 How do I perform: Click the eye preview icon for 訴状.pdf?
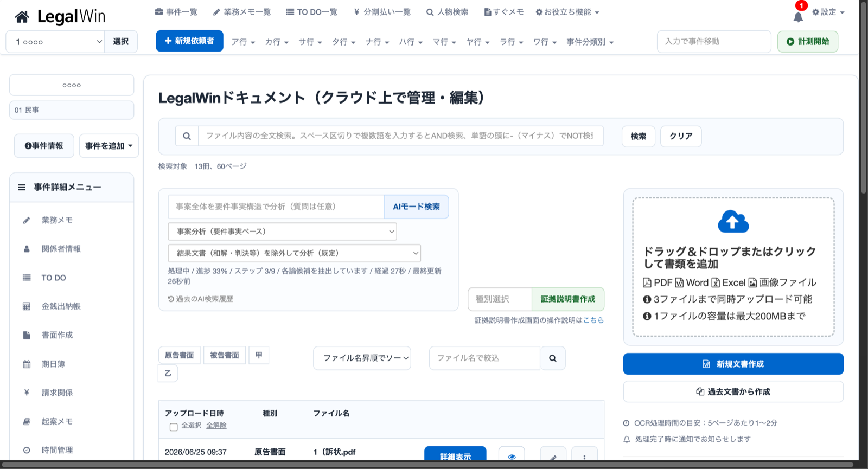coord(512,457)
